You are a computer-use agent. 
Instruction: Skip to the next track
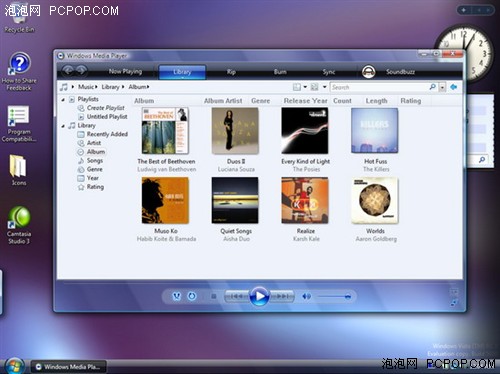[282, 296]
